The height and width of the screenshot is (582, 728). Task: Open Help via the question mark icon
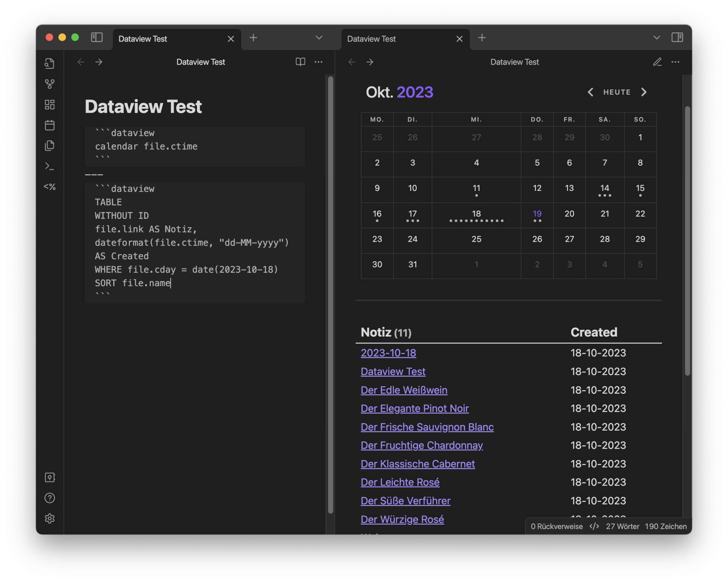50,498
